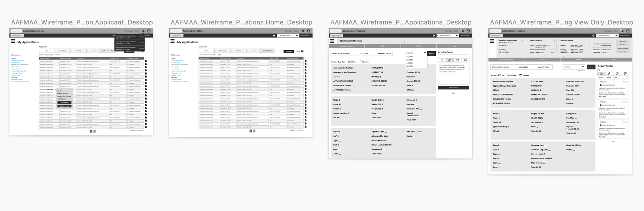Open hamburger menu in the Applicant wireframe
Image resolution: width=644 pixels, height=211 pixels.
click(x=13, y=41)
